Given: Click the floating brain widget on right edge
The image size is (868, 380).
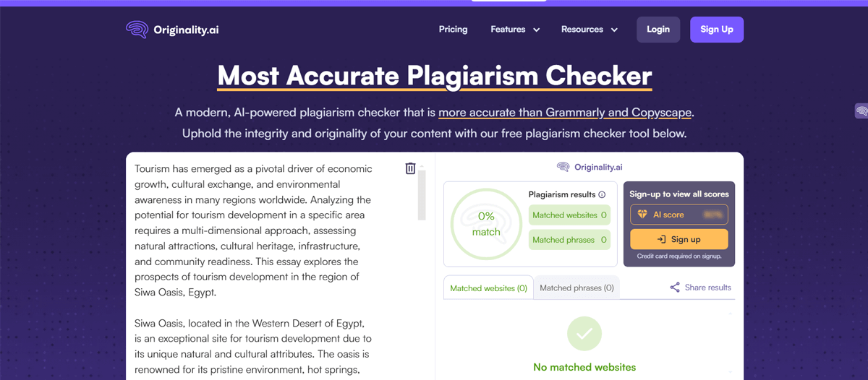Looking at the screenshot, I should 861,111.
